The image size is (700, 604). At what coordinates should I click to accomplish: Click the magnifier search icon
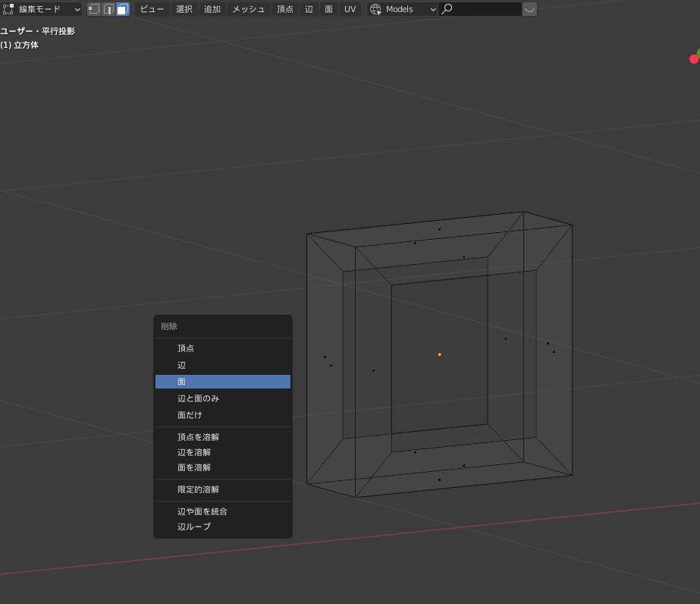pos(447,9)
